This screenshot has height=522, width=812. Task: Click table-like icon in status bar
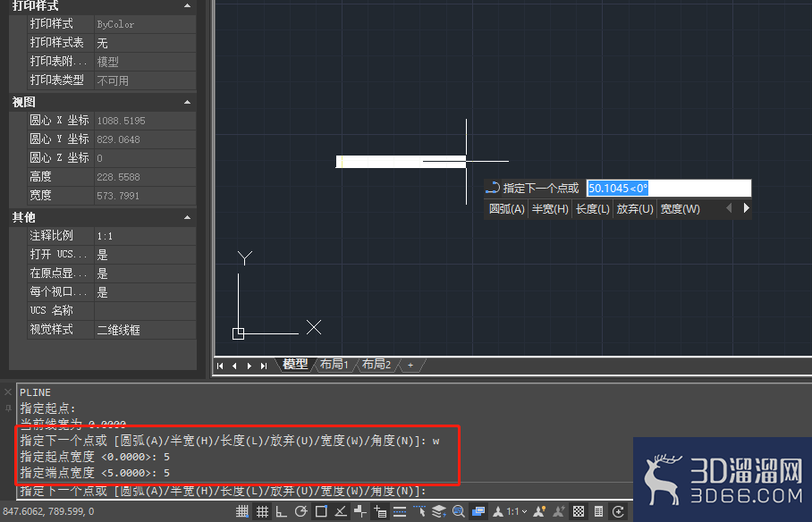pyautogui.click(x=598, y=511)
